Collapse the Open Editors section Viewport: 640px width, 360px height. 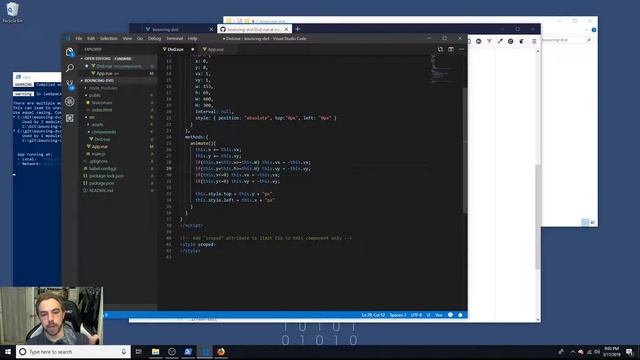tap(118, 59)
